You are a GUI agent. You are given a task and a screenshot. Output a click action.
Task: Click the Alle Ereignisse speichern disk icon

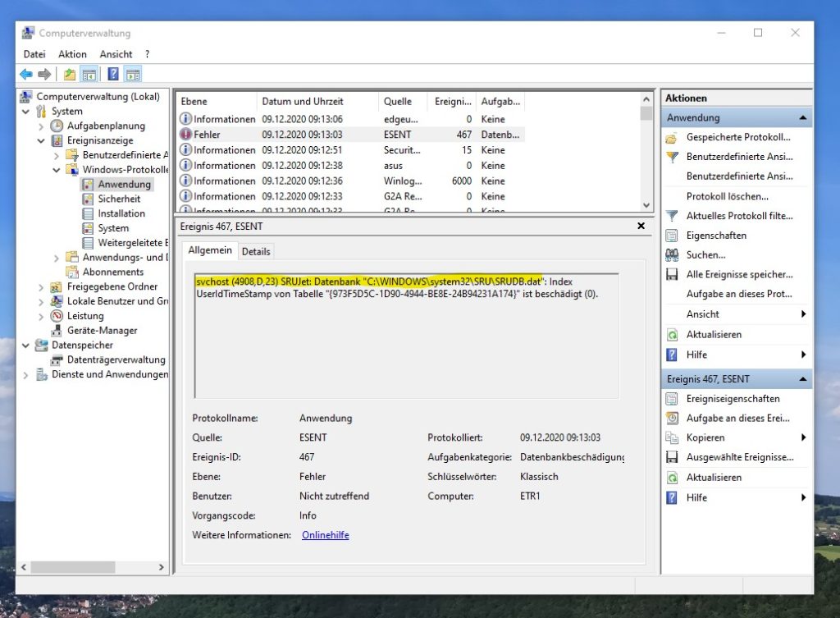coord(672,274)
